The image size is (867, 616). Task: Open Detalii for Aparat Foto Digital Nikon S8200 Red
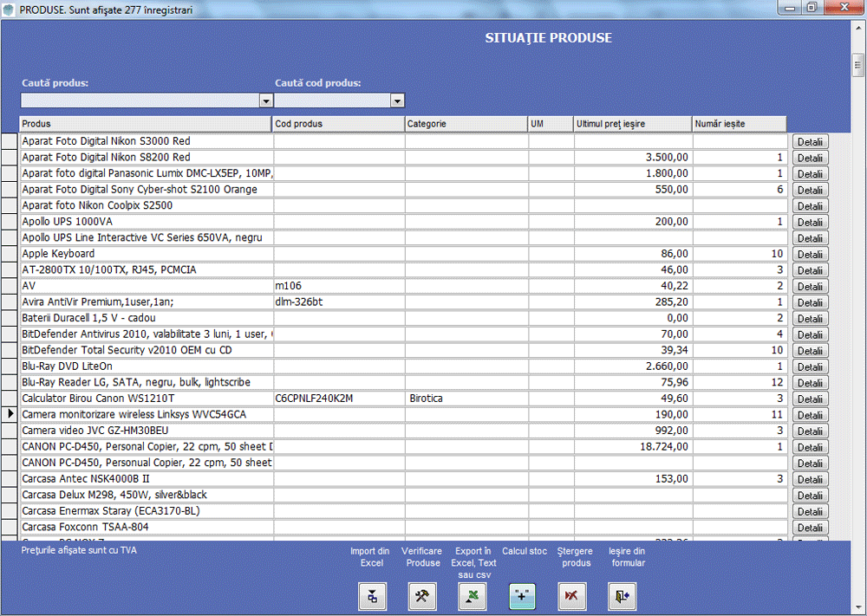click(x=810, y=158)
